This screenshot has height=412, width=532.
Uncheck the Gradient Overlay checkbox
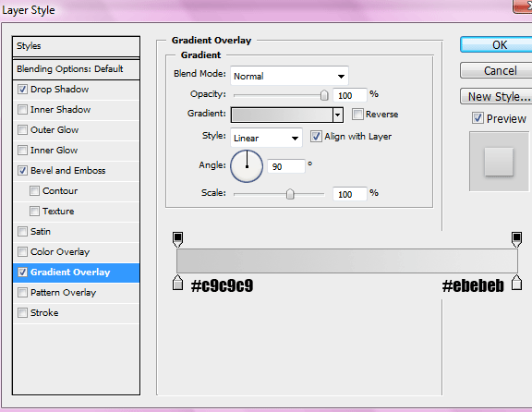[x=22, y=273]
